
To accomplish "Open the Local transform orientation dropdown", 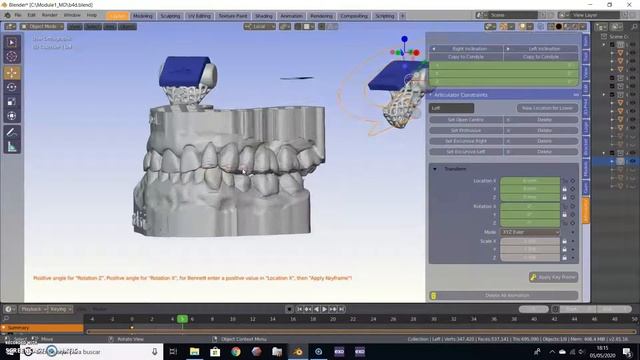I will pos(260,27).
